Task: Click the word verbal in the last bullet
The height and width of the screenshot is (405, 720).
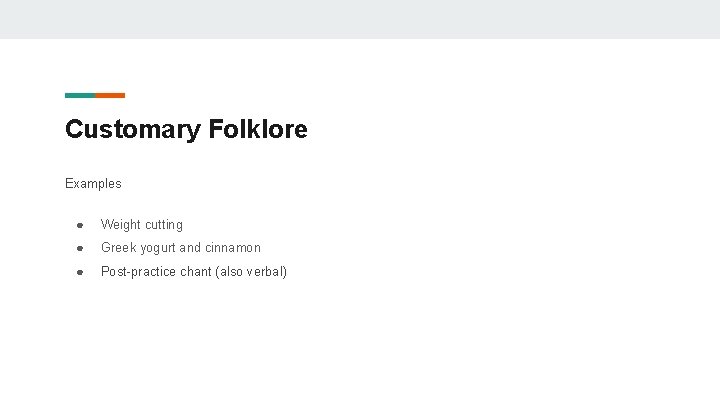Action: (267, 272)
